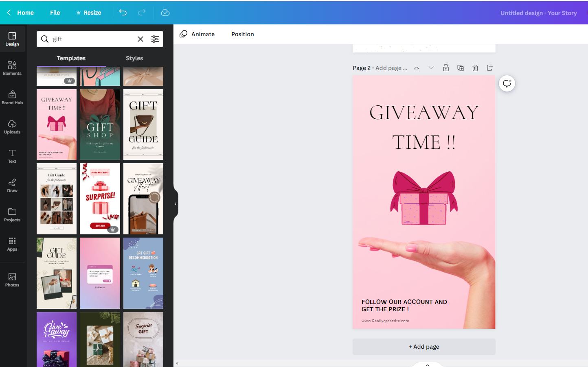Move page 2 up with the chevron

[x=417, y=68]
